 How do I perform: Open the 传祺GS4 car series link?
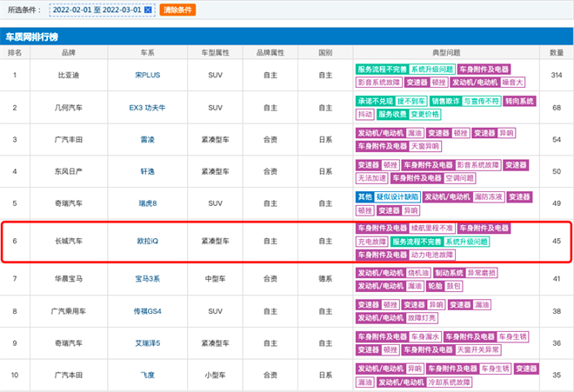[148, 311]
